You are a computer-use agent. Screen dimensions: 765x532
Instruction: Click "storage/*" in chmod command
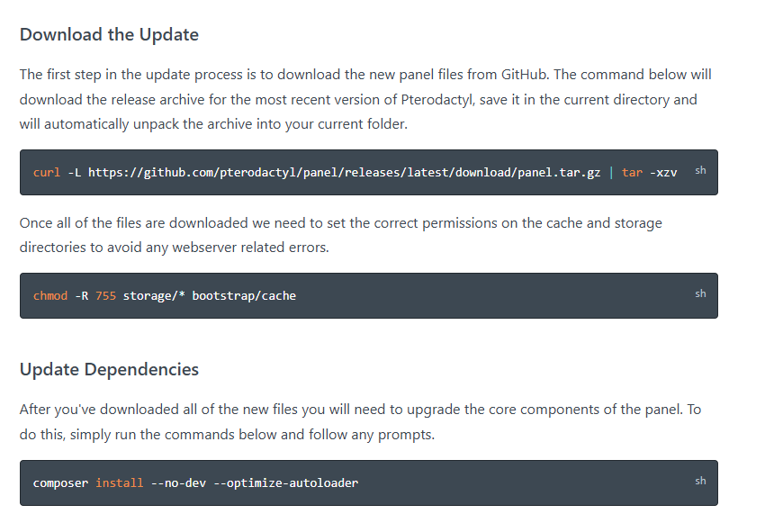pos(154,296)
